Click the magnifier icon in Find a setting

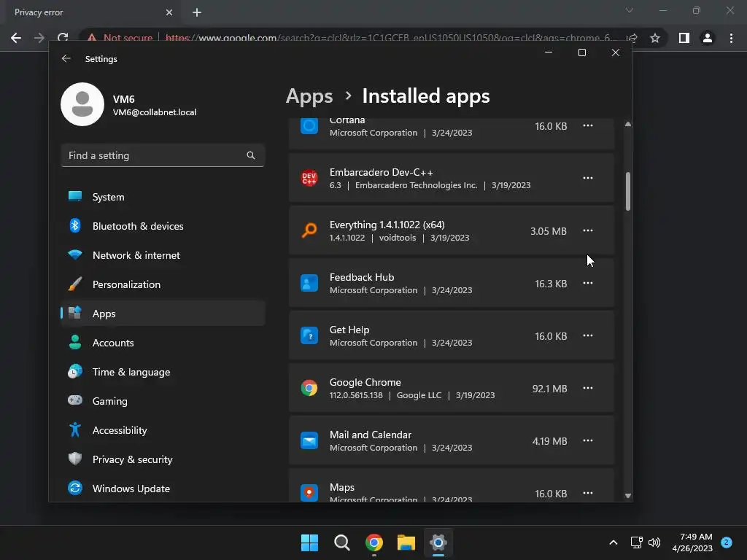251,155
